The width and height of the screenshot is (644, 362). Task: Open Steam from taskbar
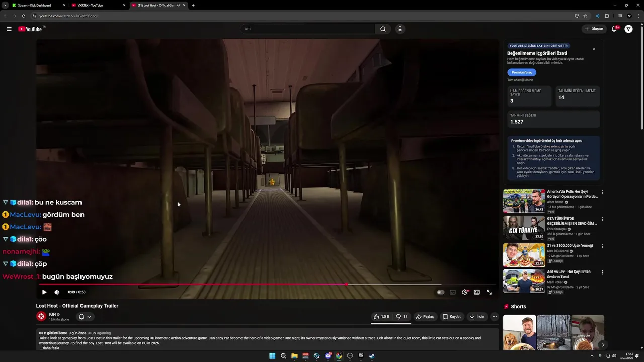(372, 356)
